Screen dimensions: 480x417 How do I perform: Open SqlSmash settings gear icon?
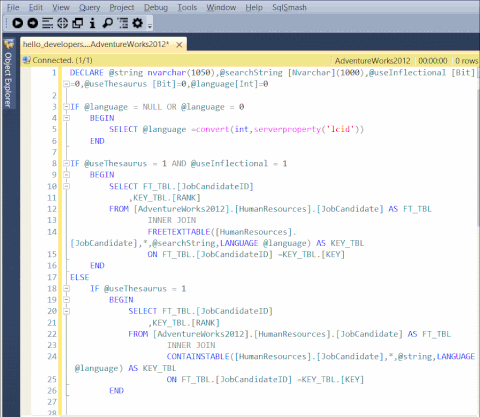[x=138, y=23]
